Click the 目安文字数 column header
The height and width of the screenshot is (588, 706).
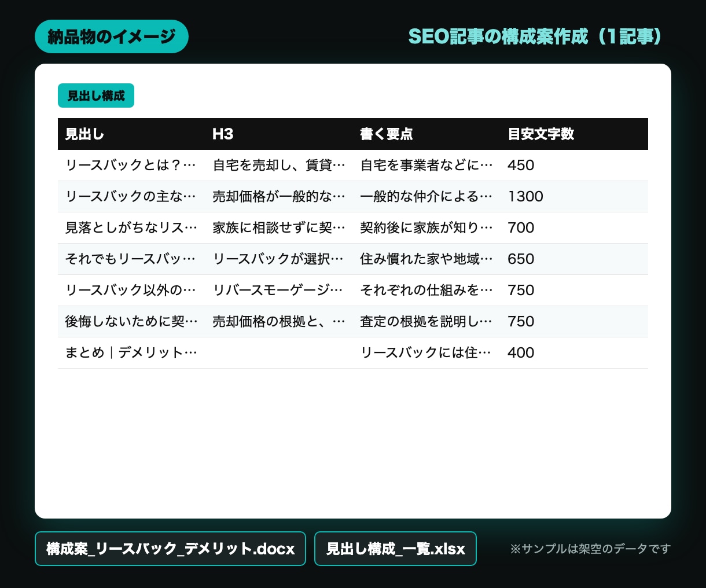[x=541, y=134]
